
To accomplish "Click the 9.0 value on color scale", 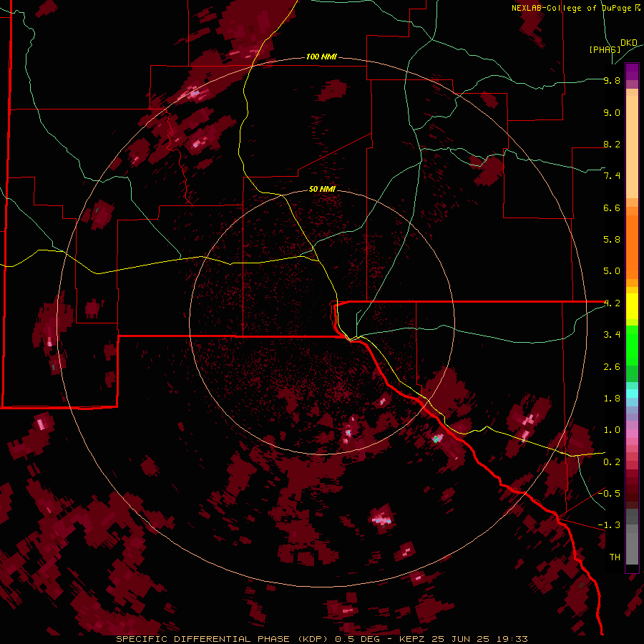I will 612,113.
